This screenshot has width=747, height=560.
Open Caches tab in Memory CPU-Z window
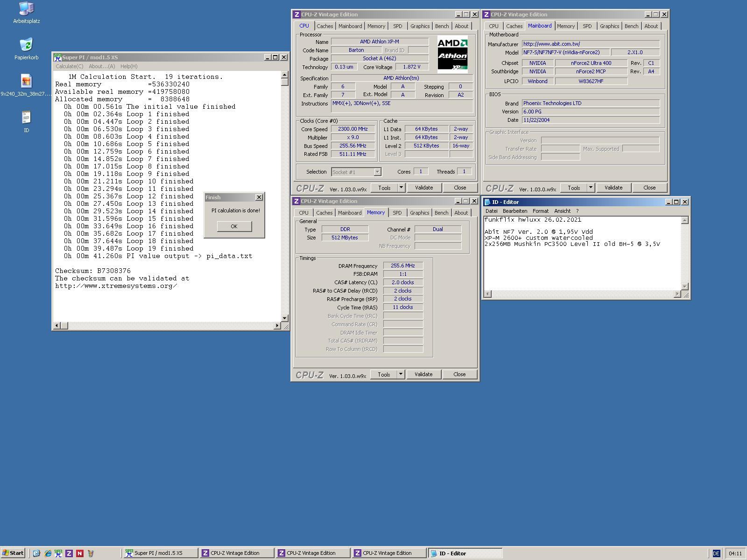pyautogui.click(x=324, y=213)
